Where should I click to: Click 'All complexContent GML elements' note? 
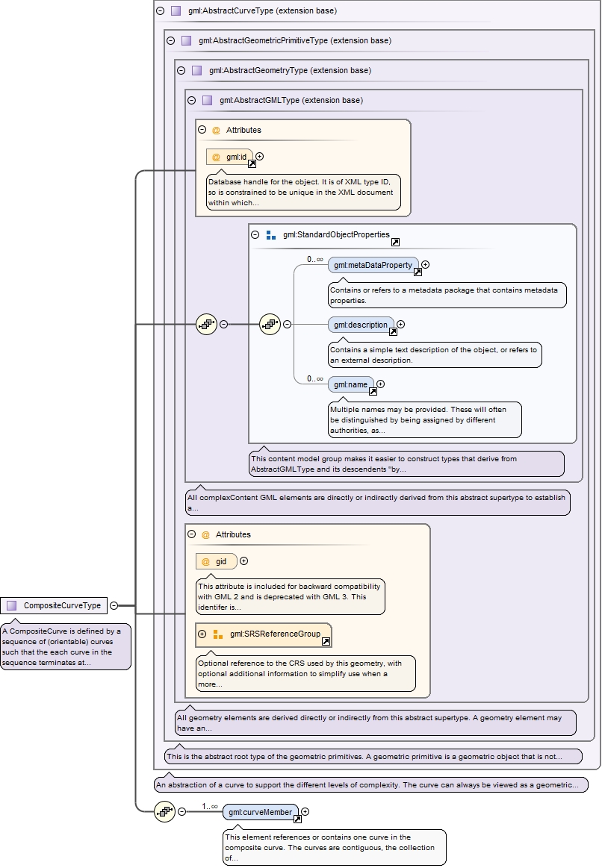click(378, 502)
